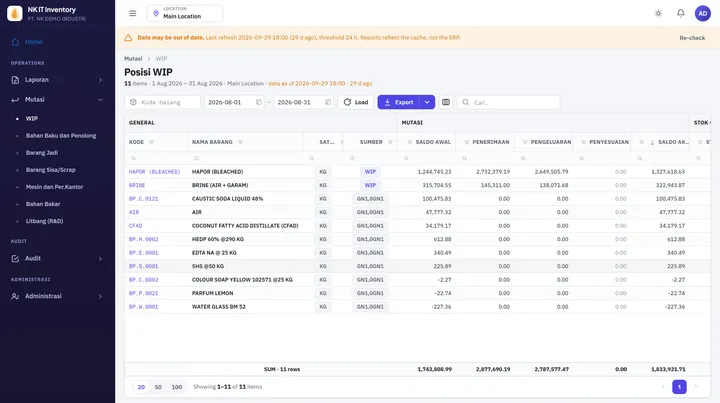Click the SATUAN column header
Image resolution: width=720 pixels, height=403 pixels.
[x=323, y=142]
